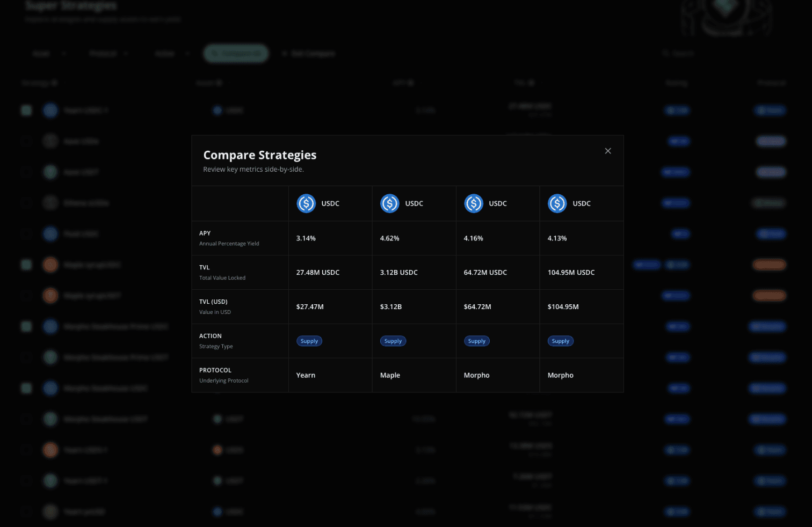The width and height of the screenshot is (812, 527).
Task: Select the 4.62% APY value
Action: (390, 238)
